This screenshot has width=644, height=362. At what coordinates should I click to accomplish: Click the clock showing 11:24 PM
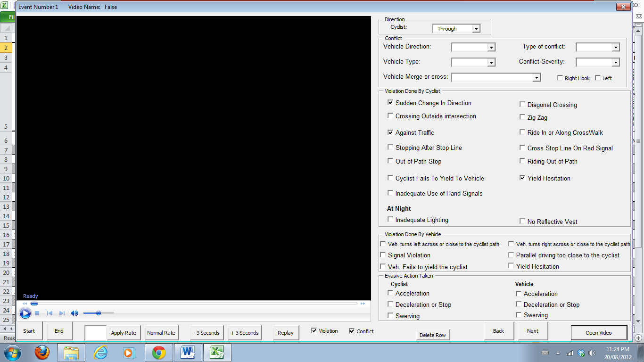point(618,349)
